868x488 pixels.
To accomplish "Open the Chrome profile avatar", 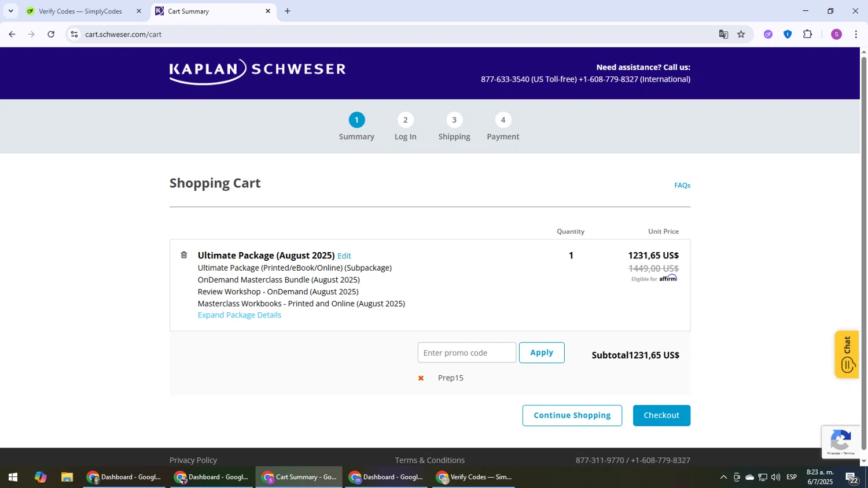I will click(x=836, y=34).
